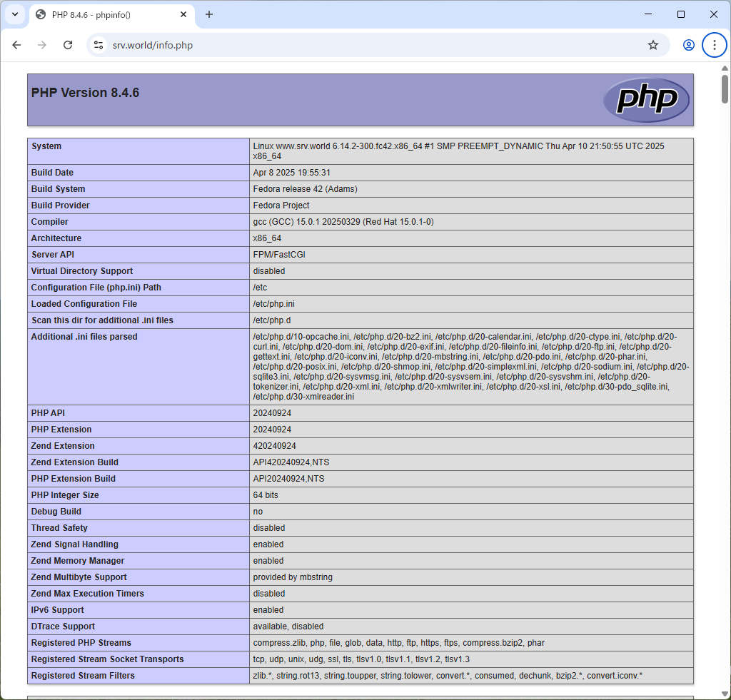Click the PHP logo in the header
Viewport: 731px width, 700px height.
[646, 99]
